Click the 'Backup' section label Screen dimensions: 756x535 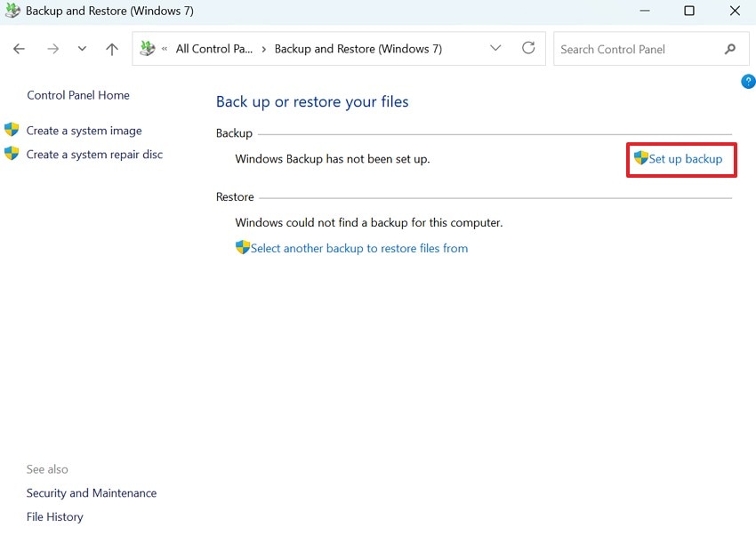click(x=234, y=133)
